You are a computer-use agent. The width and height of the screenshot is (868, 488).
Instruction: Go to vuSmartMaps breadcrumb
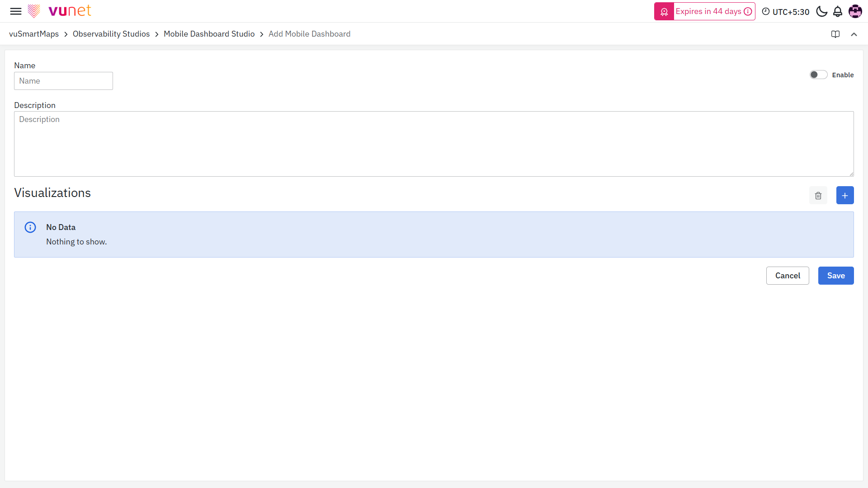[34, 34]
